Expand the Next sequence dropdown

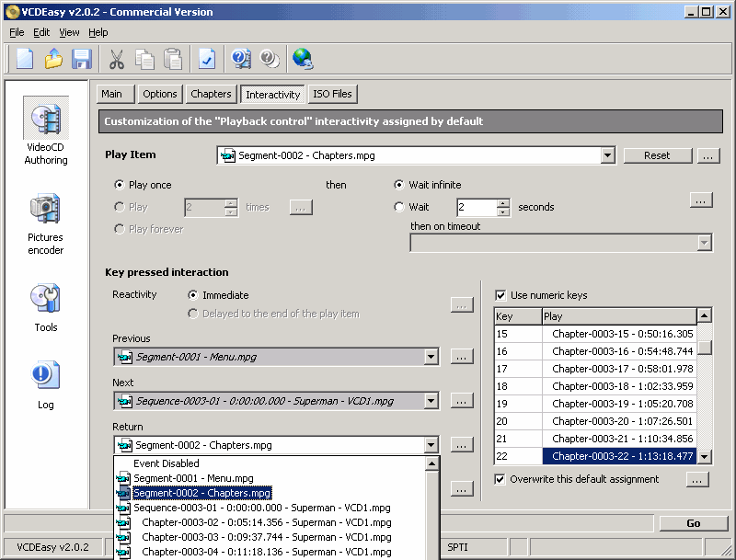pyautogui.click(x=431, y=401)
